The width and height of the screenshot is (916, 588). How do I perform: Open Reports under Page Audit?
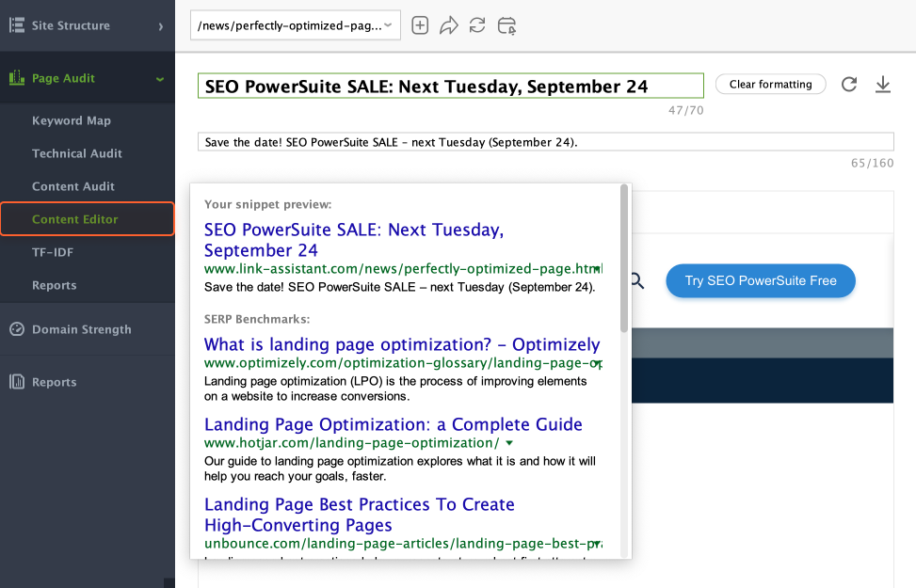(x=55, y=285)
